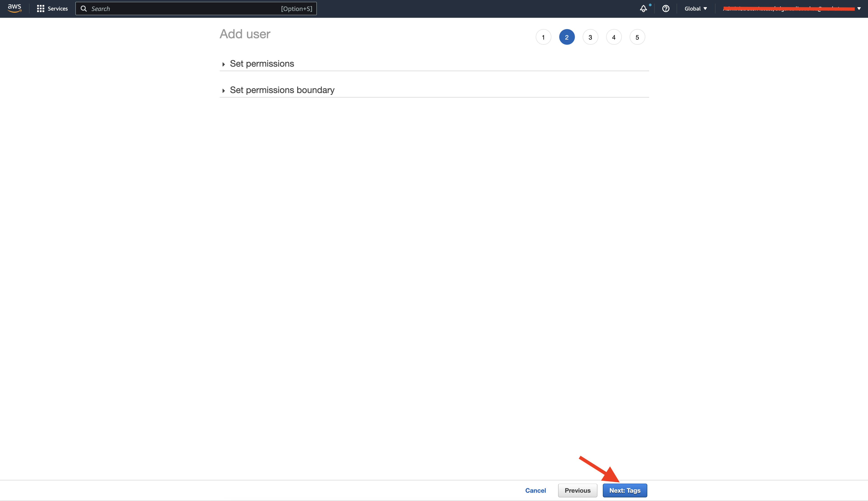The height and width of the screenshot is (501, 868).
Task: Click the Next: Tags button
Action: click(625, 490)
